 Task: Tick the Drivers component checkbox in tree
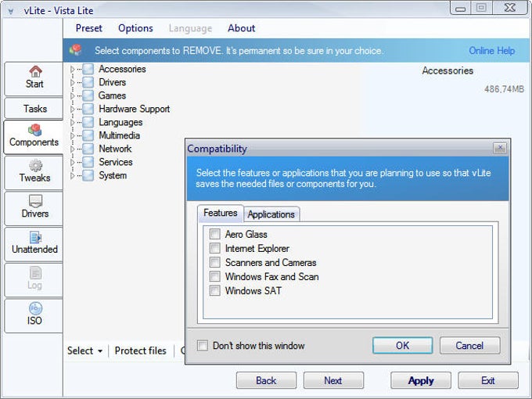point(88,82)
